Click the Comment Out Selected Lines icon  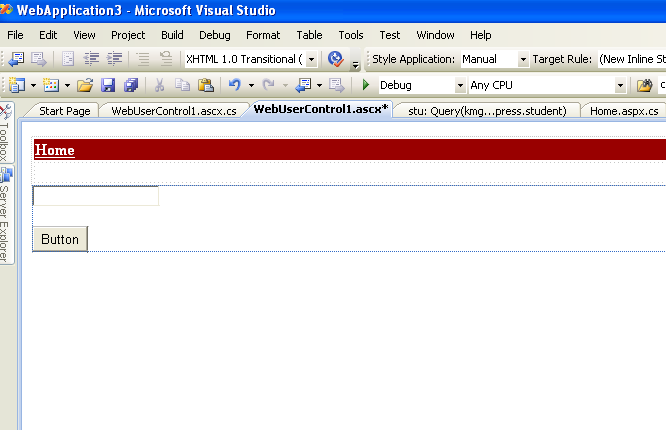pyautogui.click(x=143, y=59)
